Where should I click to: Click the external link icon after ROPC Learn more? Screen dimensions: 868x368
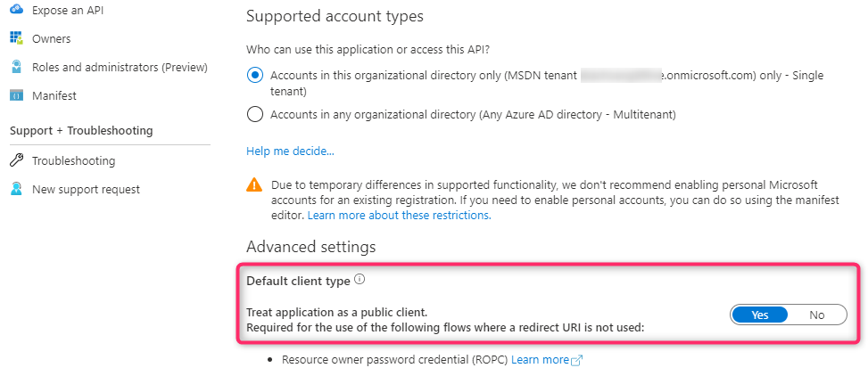pyautogui.click(x=577, y=360)
